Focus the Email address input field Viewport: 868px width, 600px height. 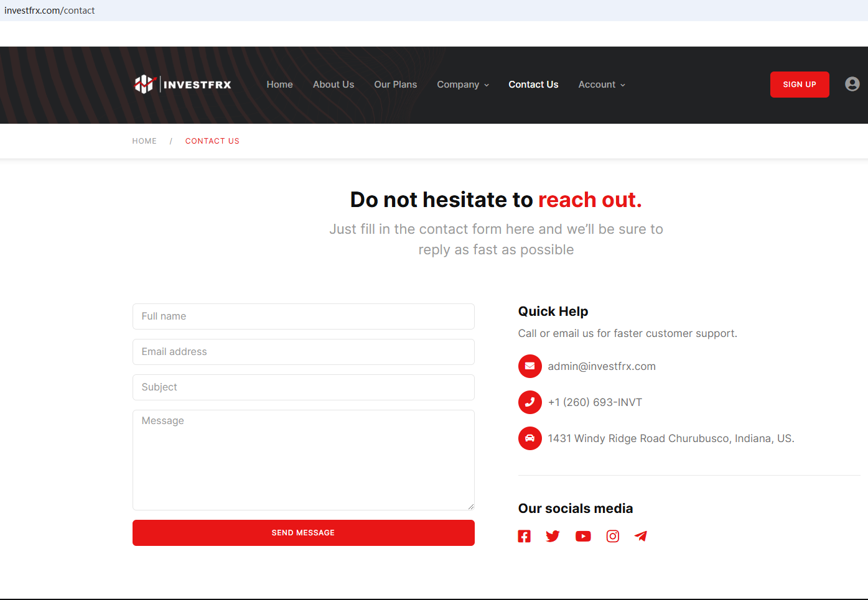click(x=304, y=352)
